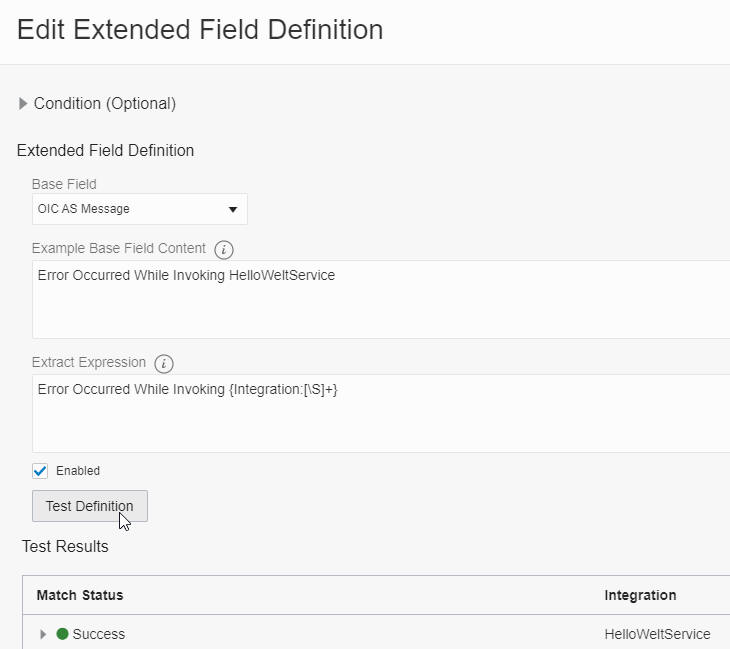Click the Test Definition button
Screen dimensions: 730x649
90,506
